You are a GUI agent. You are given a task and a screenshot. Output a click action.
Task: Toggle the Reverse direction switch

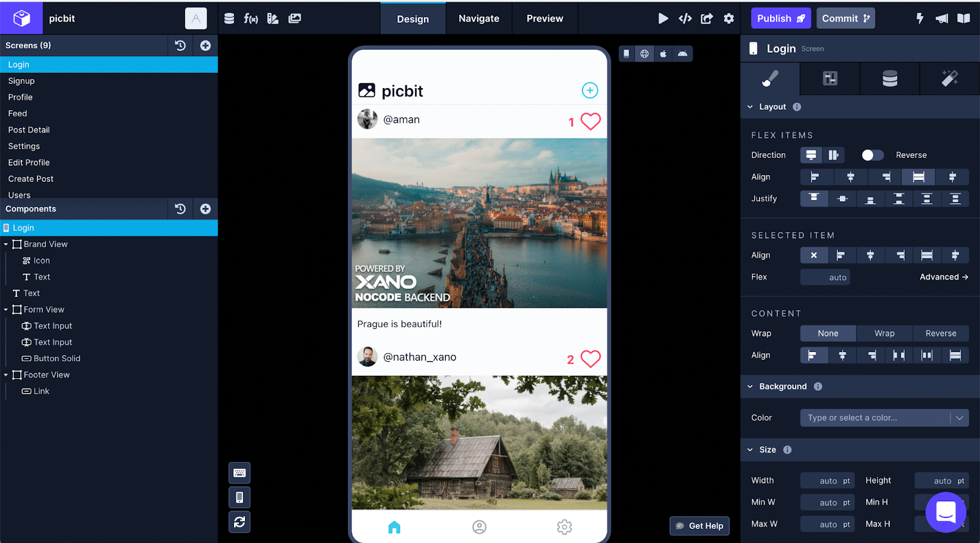click(872, 155)
